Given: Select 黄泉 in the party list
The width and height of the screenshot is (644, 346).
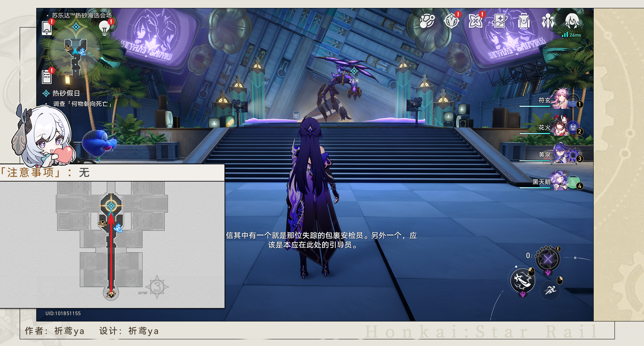Looking at the screenshot, I should (x=560, y=155).
